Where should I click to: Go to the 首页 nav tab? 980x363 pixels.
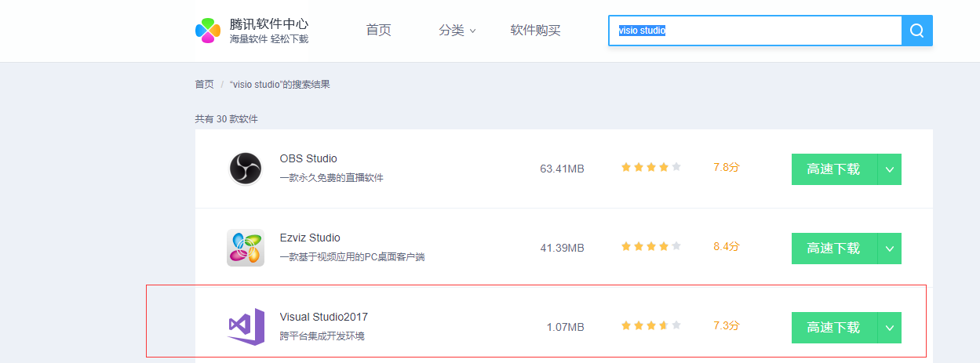pyautogui.click(x=378, y=31)
